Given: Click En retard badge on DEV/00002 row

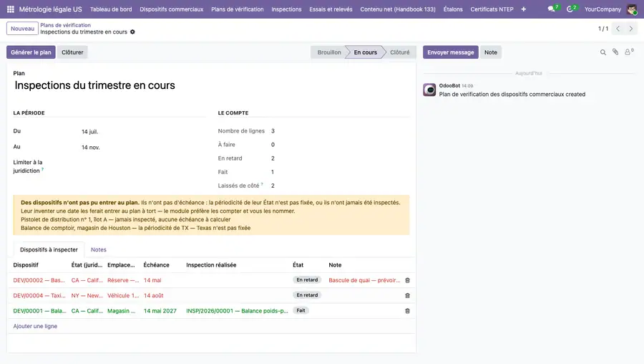Looking at the screenshot, I should tap(307, 279).
